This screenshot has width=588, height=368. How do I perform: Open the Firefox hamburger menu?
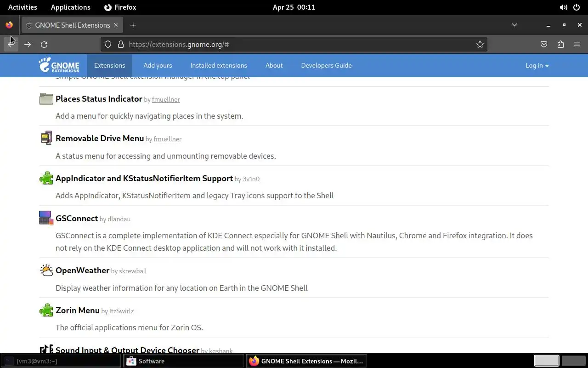point(577,44)
